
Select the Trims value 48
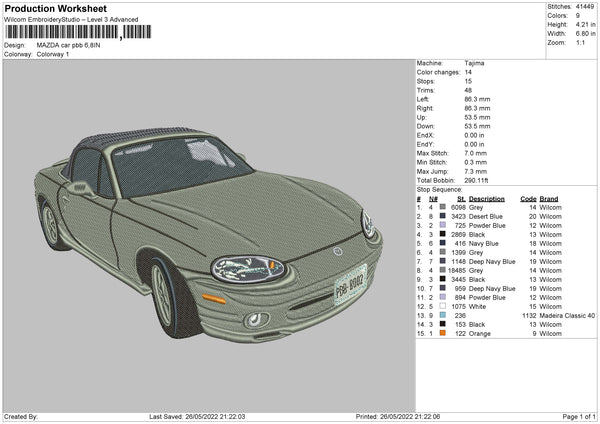pos(468,90)
